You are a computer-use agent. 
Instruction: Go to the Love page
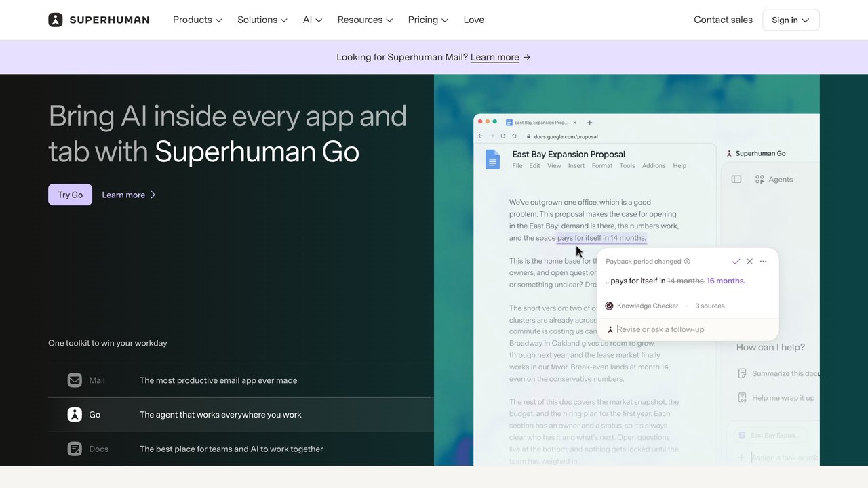[x=474, y=20]
